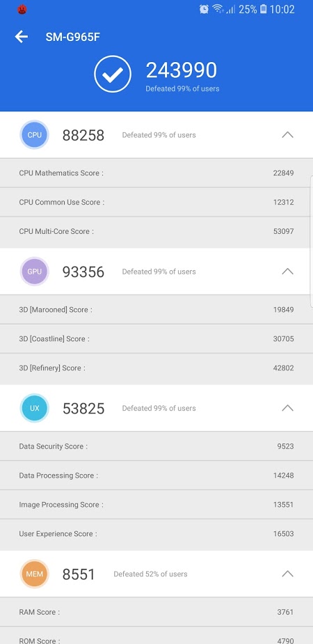Select the SM-G965F title text

[72, 38]
